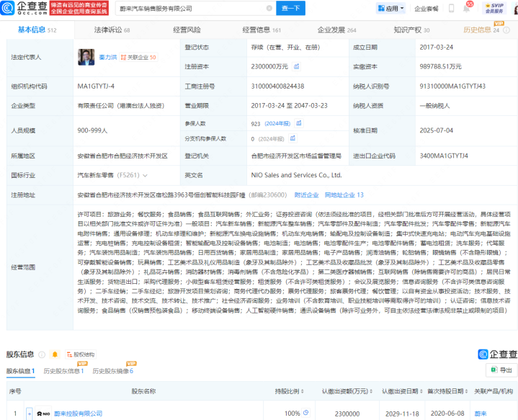Viewport: 518px width, 420px height.
Task: Open the 应用 dropdown menu
Action: [x=391, y=8]
